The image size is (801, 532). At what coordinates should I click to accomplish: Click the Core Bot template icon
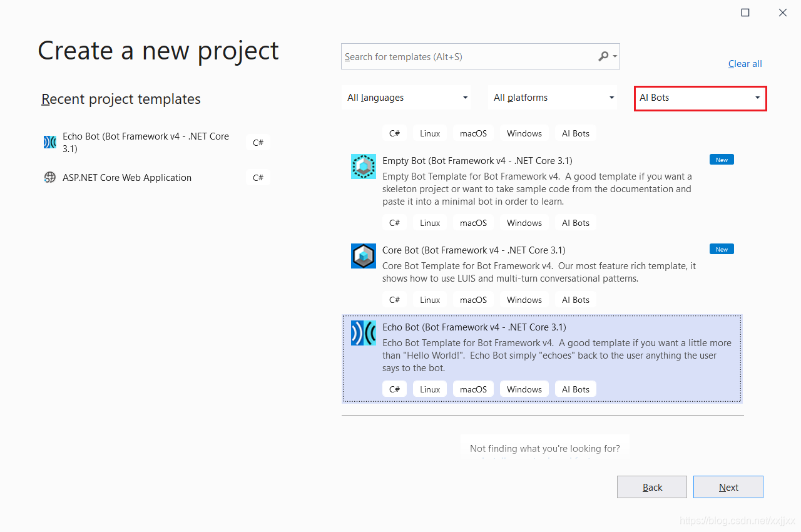pos(364,256)
